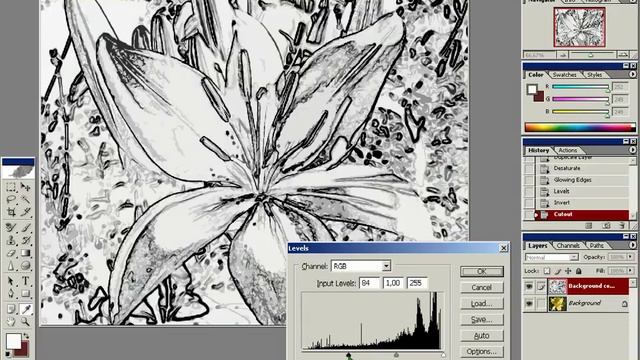Click the Navigator preview thumbnail

(579, 27)
